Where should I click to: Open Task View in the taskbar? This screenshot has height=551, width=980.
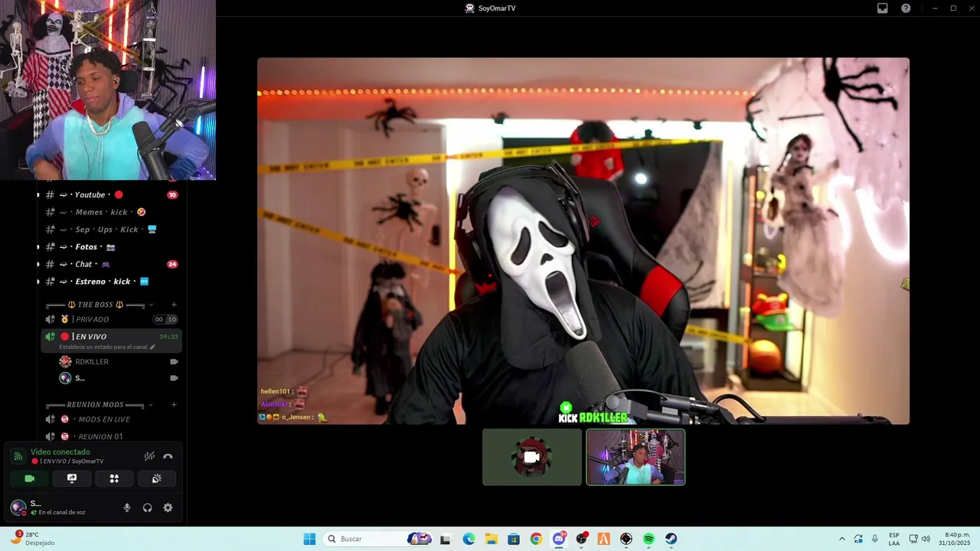[445, 539]
